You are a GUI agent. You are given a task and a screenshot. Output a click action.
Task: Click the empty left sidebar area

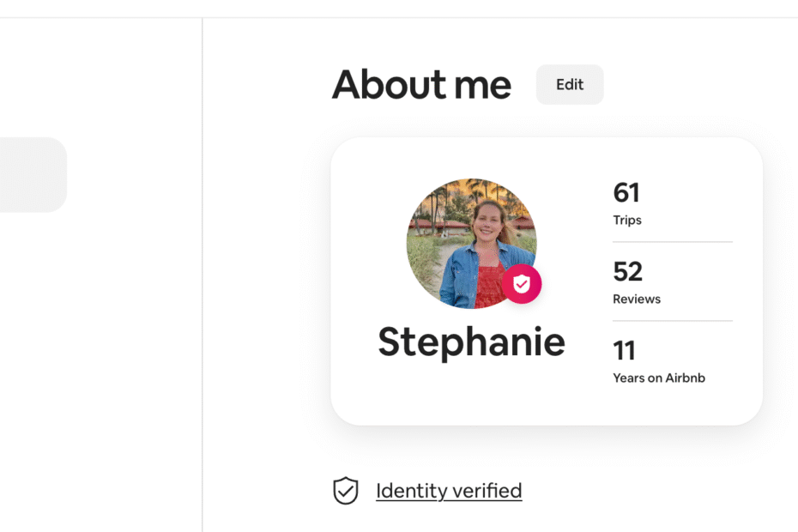[x=100, y=356]
